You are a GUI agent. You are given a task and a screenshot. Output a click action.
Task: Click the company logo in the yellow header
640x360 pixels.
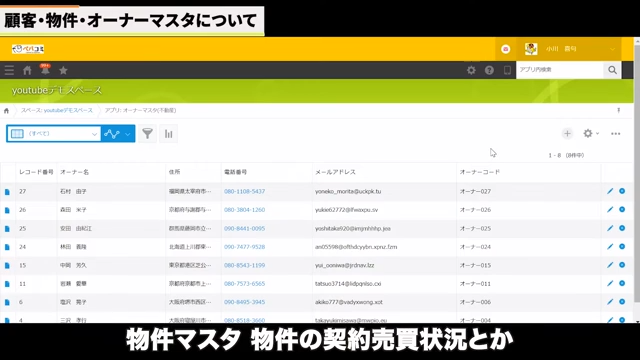(x=28, y=49)
